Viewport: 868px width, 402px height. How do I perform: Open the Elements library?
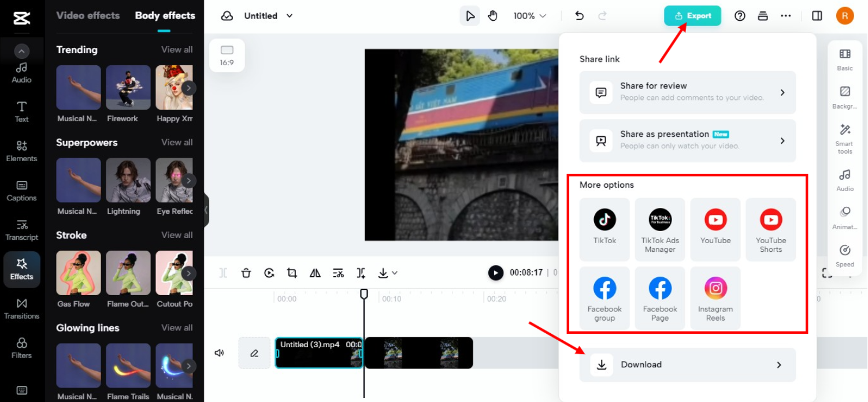click(21, 151)
